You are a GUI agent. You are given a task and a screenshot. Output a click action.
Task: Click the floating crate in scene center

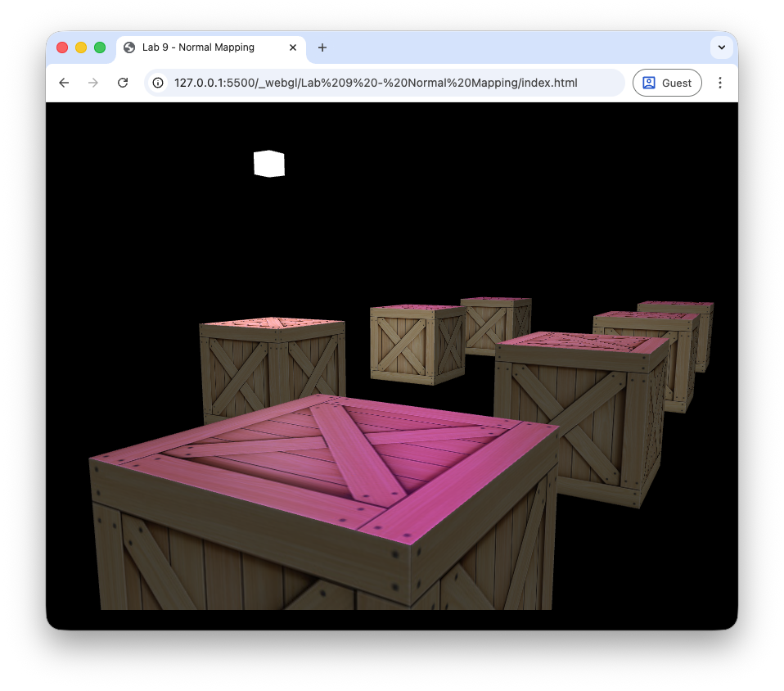[x=417, y=342]
